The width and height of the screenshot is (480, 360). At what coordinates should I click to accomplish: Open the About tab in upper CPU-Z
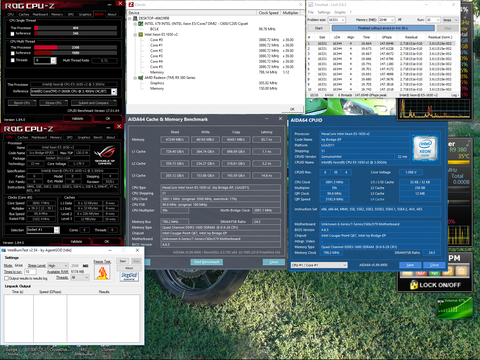(112, 14)
